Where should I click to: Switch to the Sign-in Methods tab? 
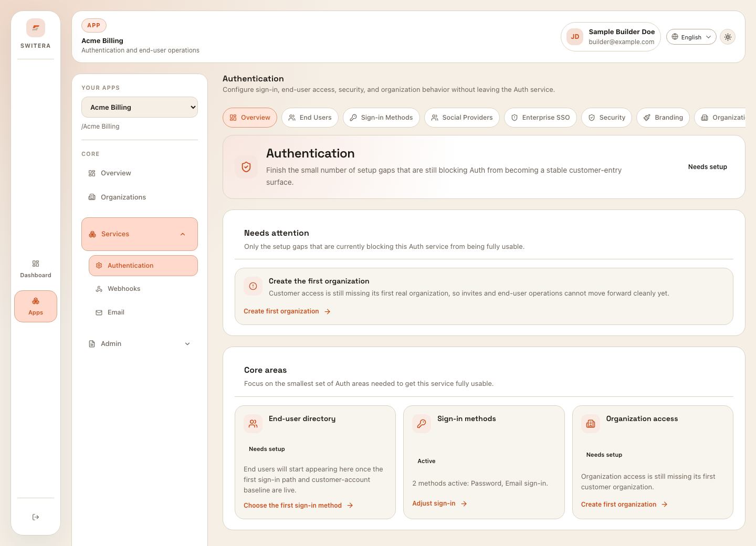(x=381, y=118)
